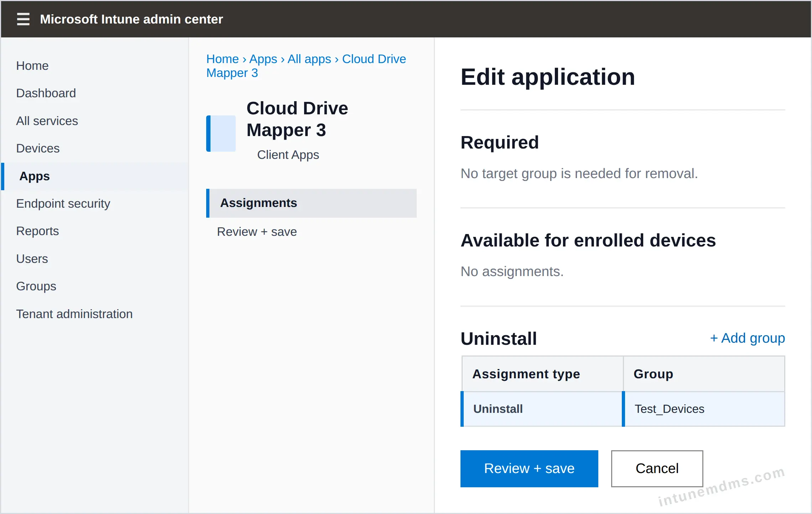This screenshot has width=812, height=514.
Task: Click the Test_Devices group cell
Action: pos(703,409)
